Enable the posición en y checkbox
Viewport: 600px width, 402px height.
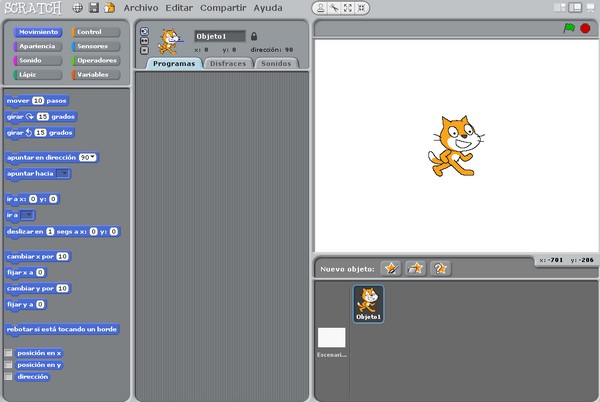(x=8, y=365)
